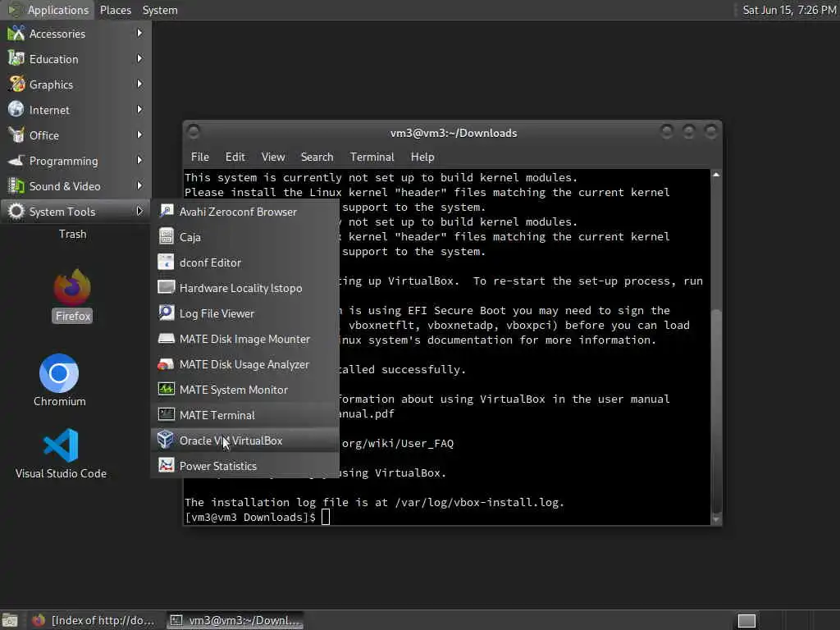Select MATE System Monitor menu entry

[244, 390]
